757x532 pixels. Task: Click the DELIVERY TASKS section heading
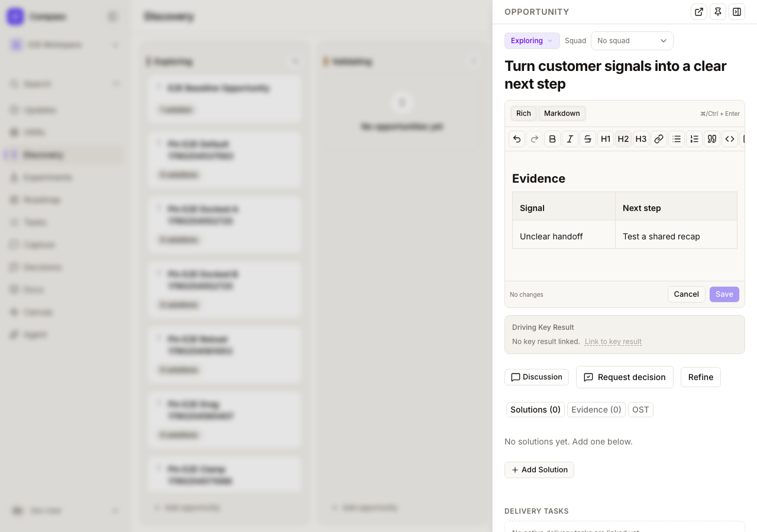pos(536,511)
